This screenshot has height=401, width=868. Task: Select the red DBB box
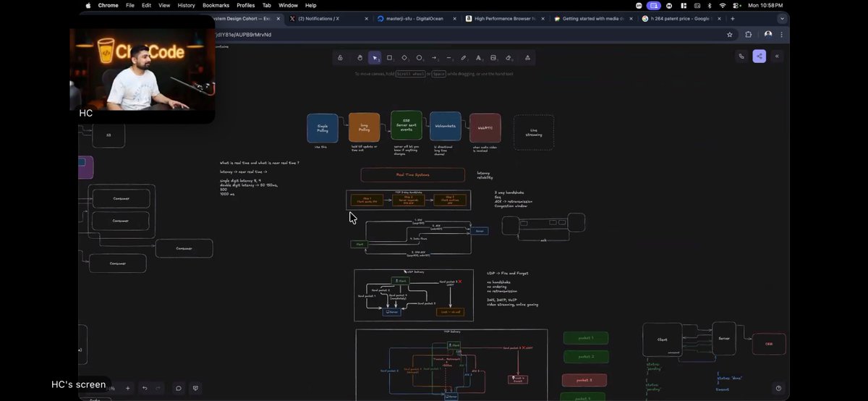coord(769,344)
